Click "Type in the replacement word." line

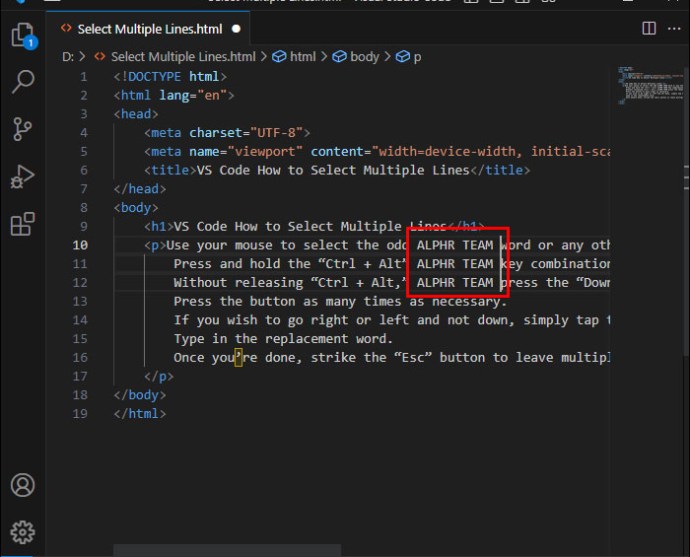[283, 339]
